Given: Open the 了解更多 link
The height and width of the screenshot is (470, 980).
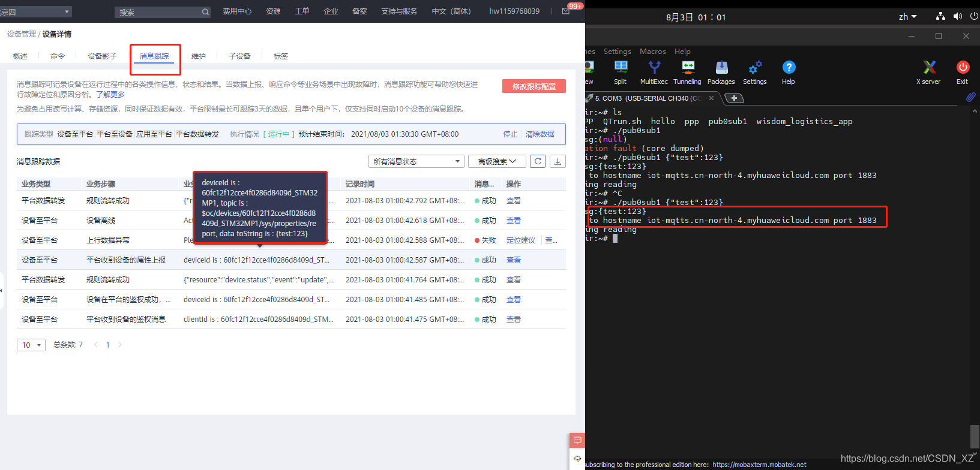Looking at the screenshot, I should (110, 94).
